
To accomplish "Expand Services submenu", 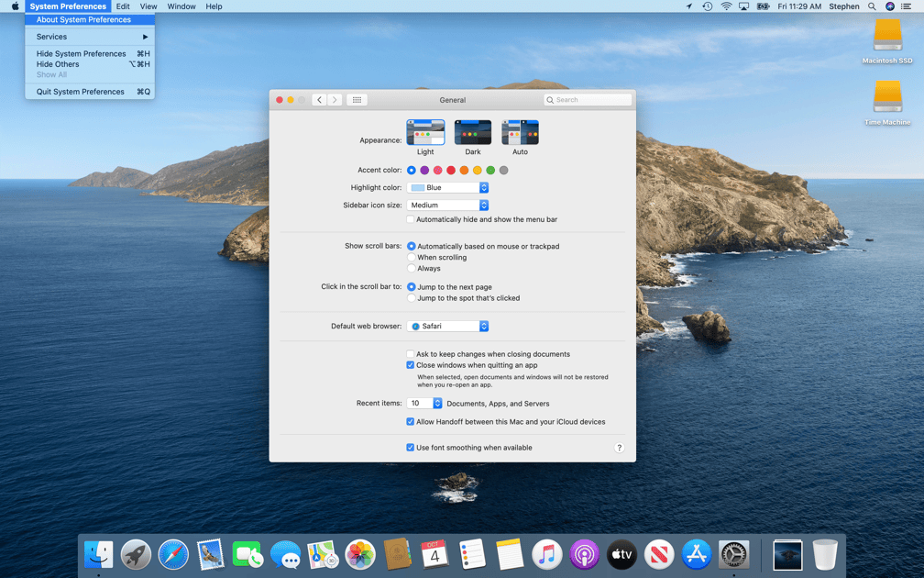I will (90, 37).
